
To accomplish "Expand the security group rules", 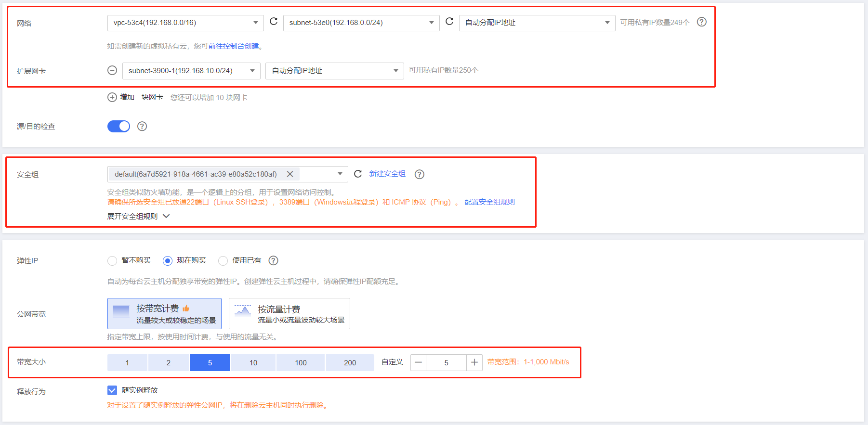I will coord(138,217).
